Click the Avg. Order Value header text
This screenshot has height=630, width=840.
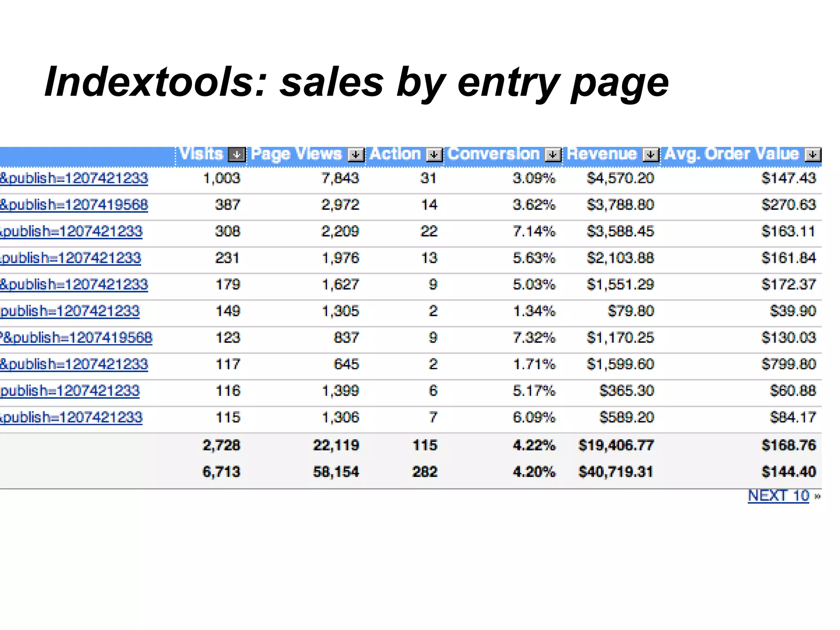pos(732,154)
